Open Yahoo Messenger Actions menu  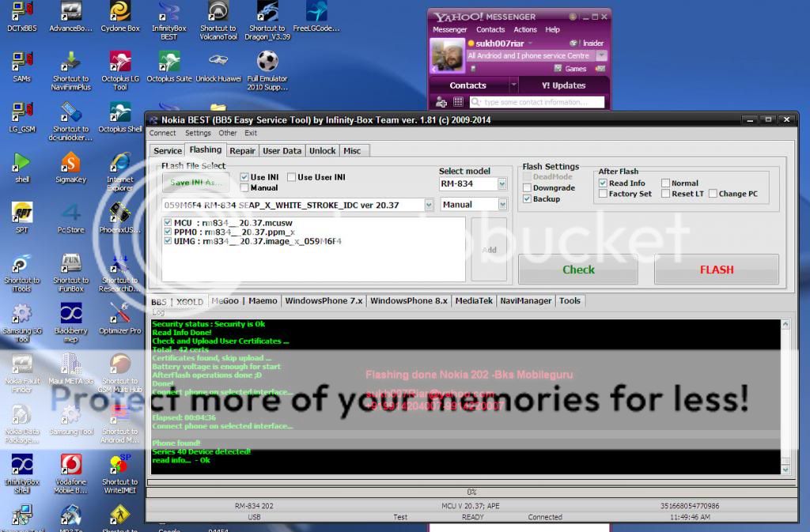click(525, 30)
